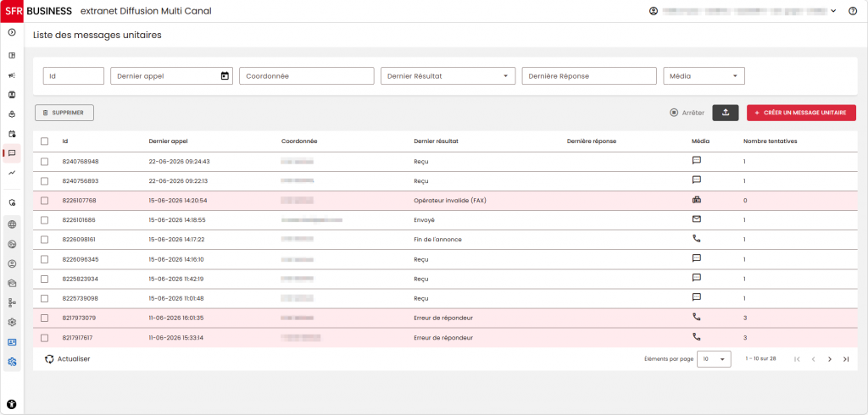Click the fax media icon for message 8226107768
This screenshot has height=415, width=868.
tap(697, 201)
